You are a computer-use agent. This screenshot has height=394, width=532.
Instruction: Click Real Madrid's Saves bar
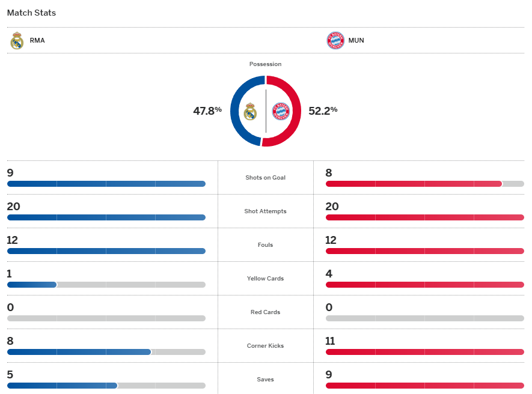62,386
